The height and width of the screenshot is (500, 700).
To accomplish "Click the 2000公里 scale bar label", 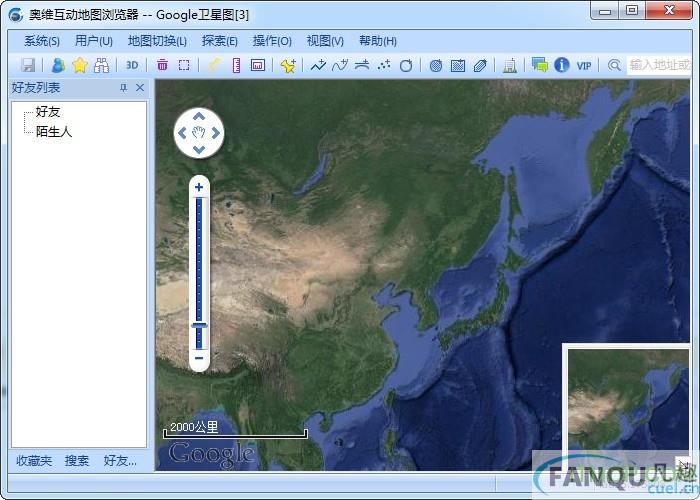I will click(194, 427).
